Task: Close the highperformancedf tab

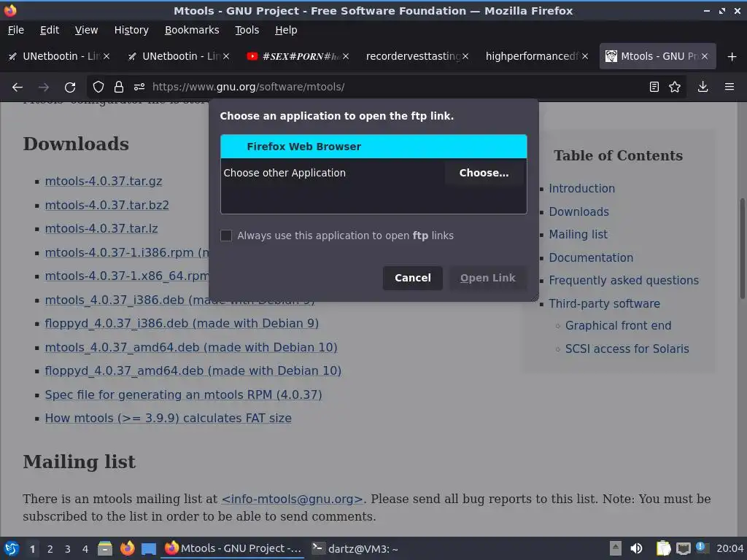Action: pos(585,56)
